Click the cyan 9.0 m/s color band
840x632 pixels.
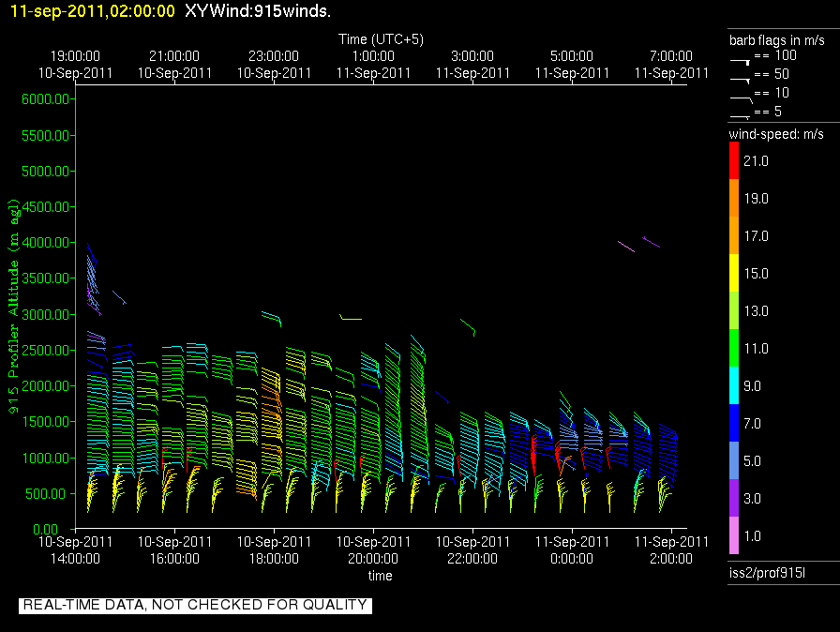pyautogui.click(x=734, y=385)
